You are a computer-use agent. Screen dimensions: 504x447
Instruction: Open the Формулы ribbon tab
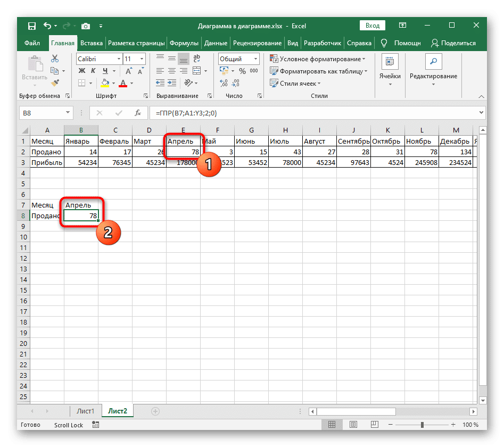click(x=185, y=43)
